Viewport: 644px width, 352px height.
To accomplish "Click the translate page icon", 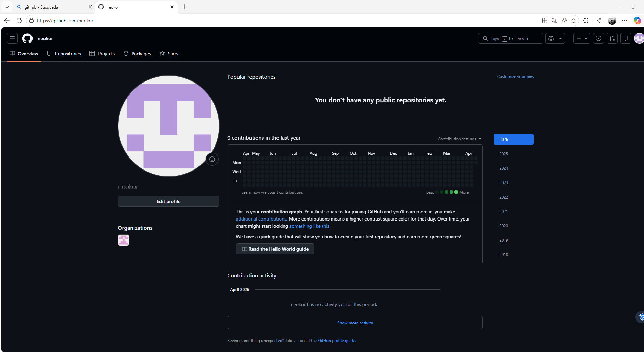I will tap(554, 21).
